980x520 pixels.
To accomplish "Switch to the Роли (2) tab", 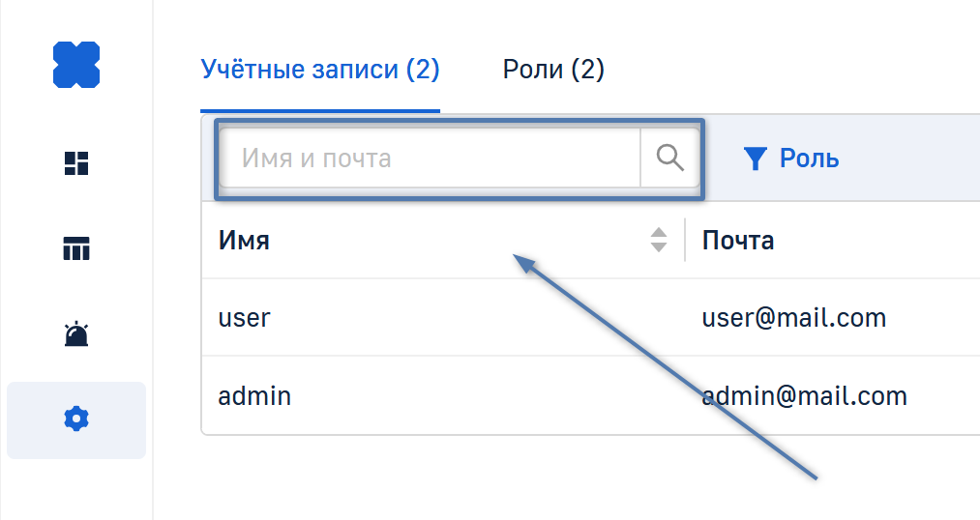I will [x=553, y=70].
